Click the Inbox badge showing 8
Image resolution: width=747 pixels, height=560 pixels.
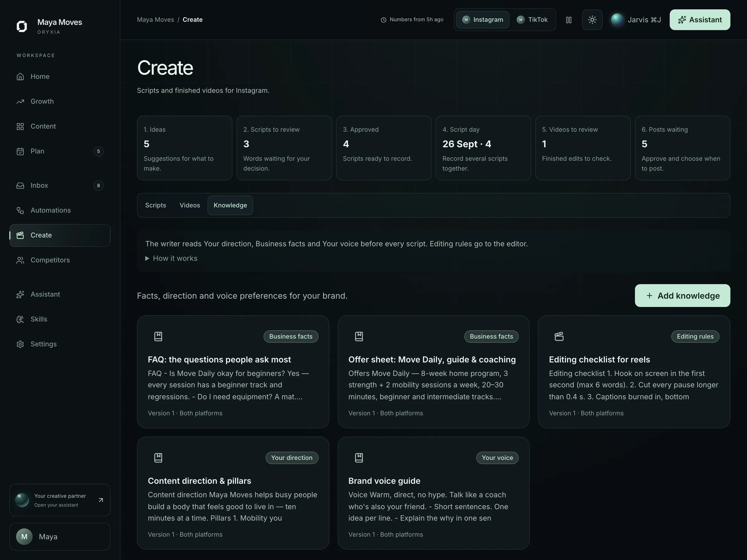point(98,186)
